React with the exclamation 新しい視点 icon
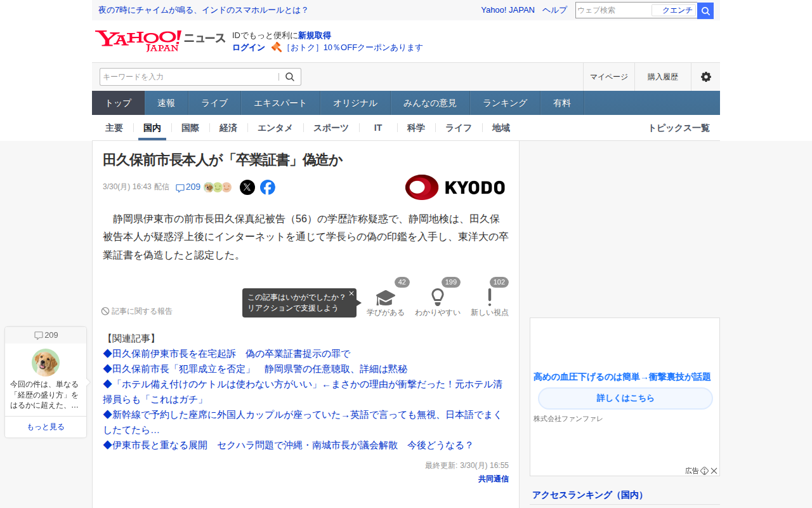The image size is (812, 508). click(490, 298)
